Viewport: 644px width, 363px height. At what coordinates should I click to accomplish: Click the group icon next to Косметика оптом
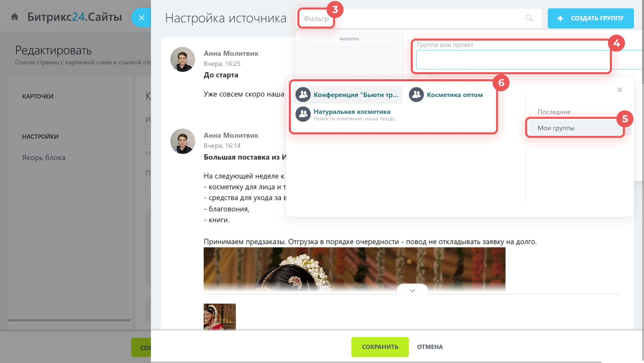click(x=416, y=95)
